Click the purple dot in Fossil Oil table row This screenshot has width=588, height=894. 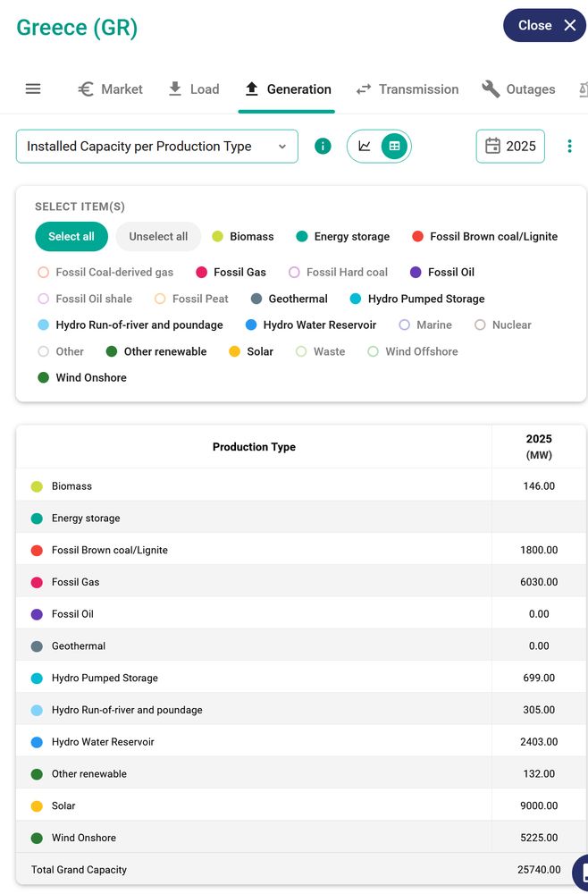37,614
